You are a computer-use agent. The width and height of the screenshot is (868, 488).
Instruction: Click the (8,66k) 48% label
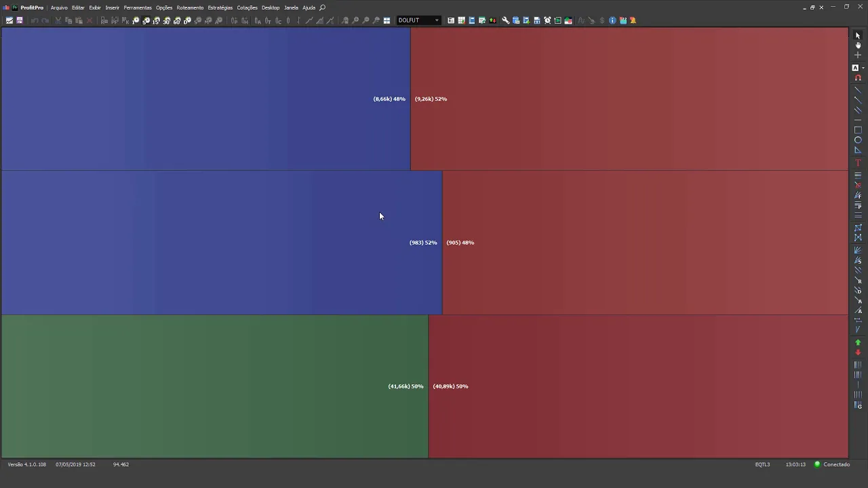pyautogui.click(x=389, y=99)
